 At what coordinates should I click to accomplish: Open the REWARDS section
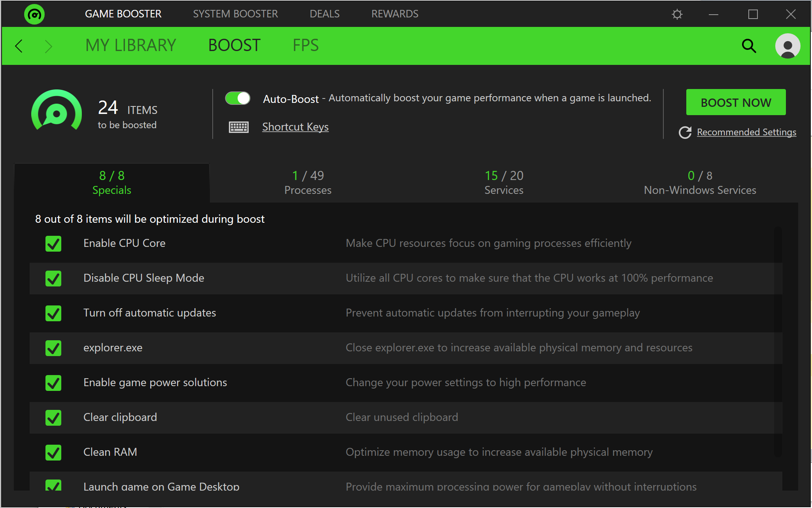395,14
